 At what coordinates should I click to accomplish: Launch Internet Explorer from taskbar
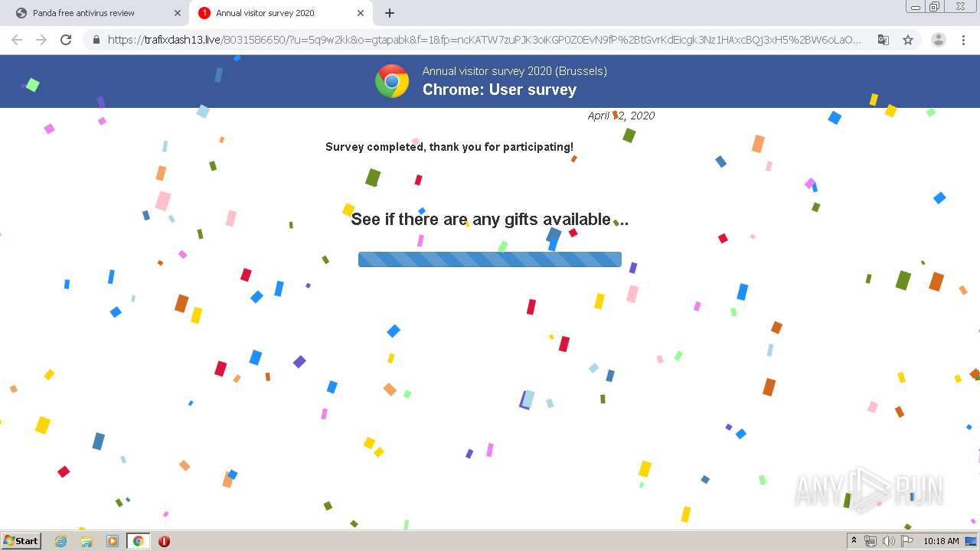(x=61, y=541)
